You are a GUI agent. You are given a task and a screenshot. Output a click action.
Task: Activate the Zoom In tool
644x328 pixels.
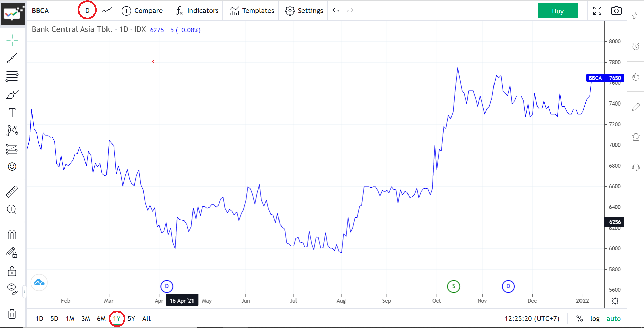pos(12,209)
